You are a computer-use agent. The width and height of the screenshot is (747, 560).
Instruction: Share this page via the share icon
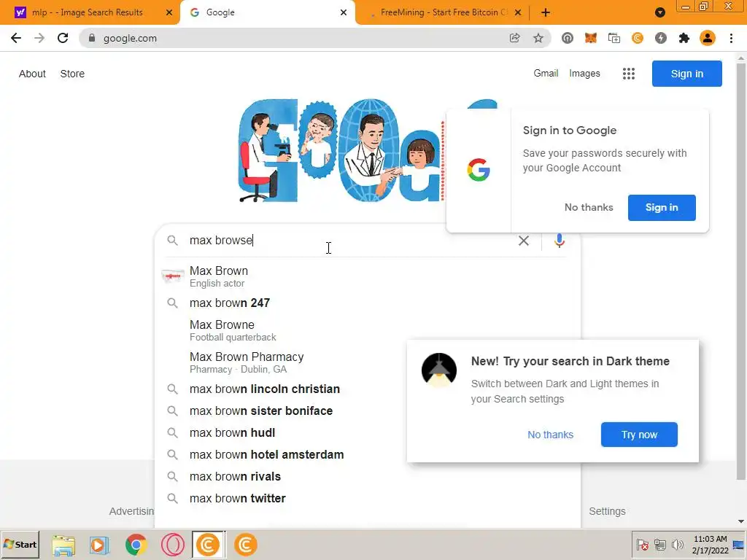[514, 38]
